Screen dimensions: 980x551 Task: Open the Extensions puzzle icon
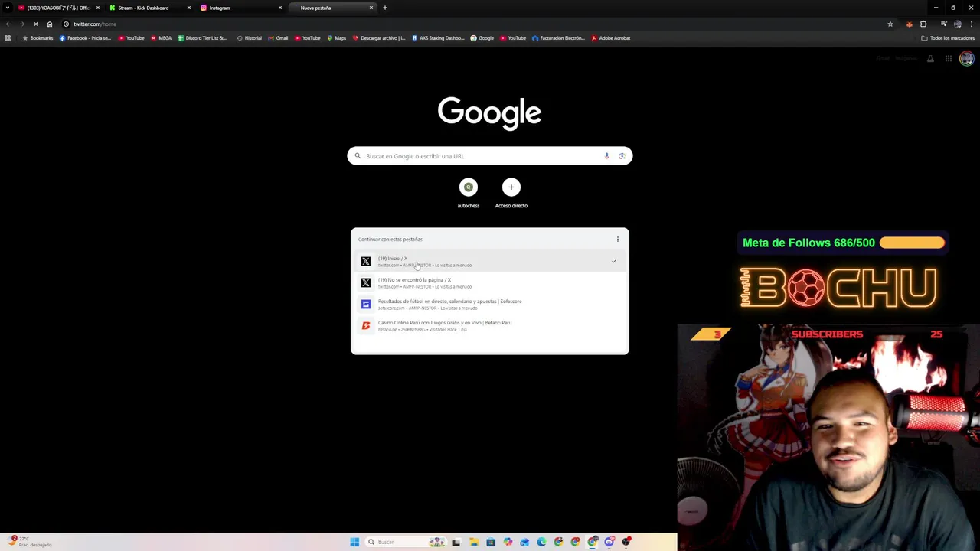pyautogui.click(x=923, y=24)
